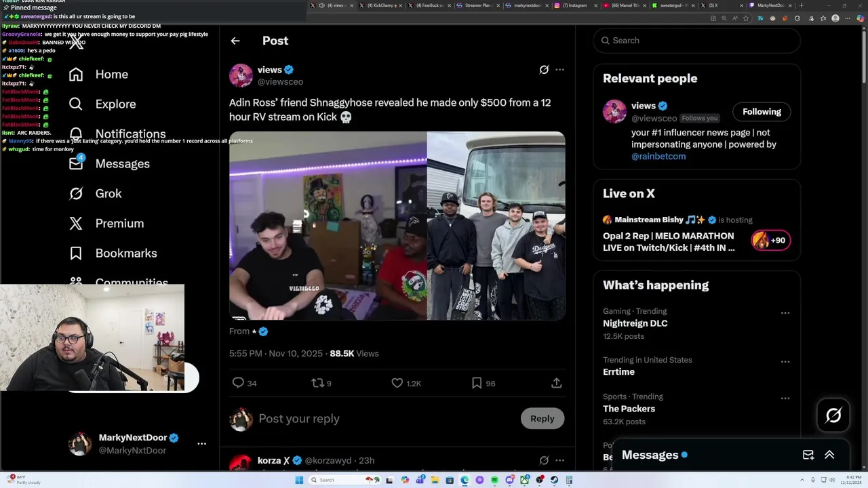The width and height of the screenshot is (868, 488).
Task: Click the floating Grok button
Action: [833, 415]
